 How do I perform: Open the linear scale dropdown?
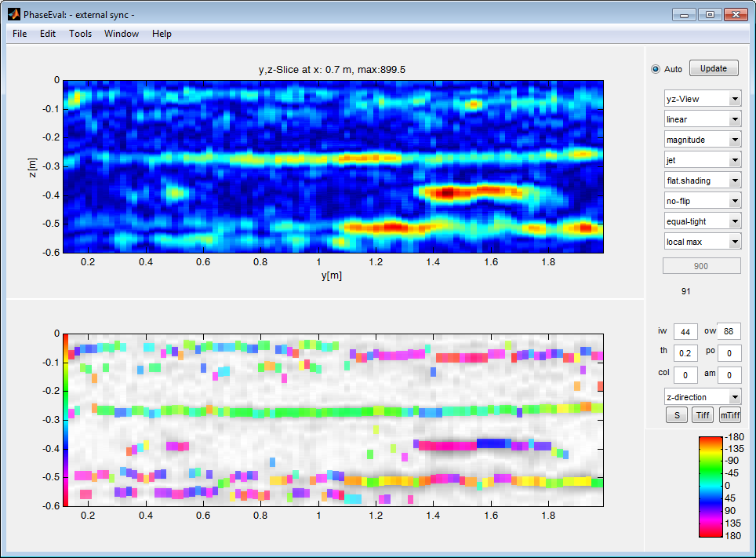click(x=703, y=119)
